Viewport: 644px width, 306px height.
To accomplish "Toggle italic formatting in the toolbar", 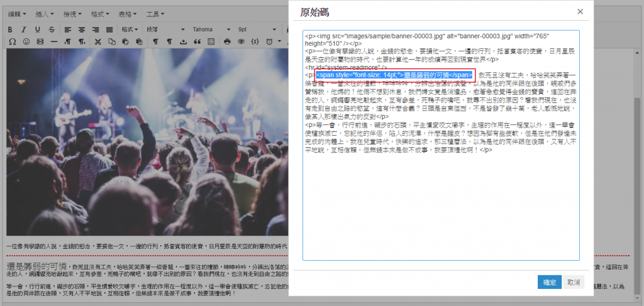I will [x=24, y=30].
